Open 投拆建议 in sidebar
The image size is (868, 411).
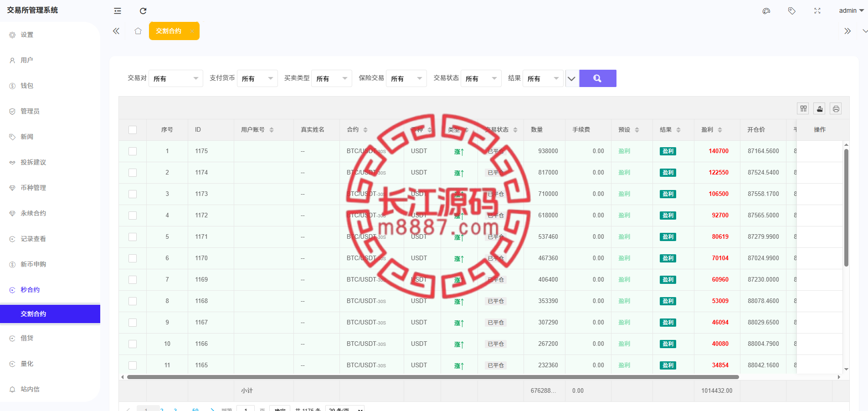coord(50,162)
